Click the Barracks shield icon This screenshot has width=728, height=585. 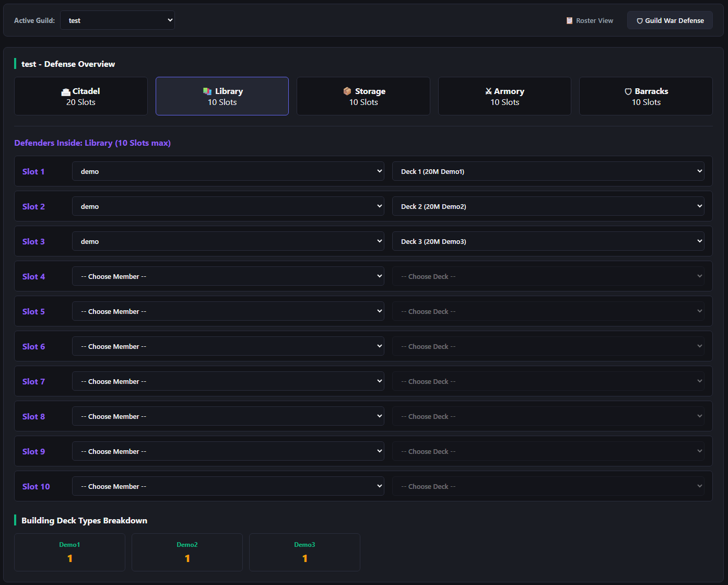coord(628,91)
